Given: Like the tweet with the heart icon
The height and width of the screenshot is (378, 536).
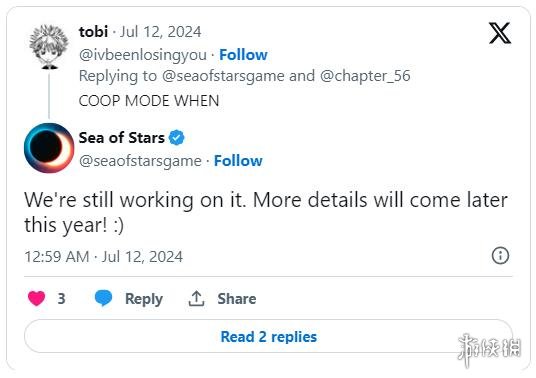Looking at the screenshot, I should [37, 298].
